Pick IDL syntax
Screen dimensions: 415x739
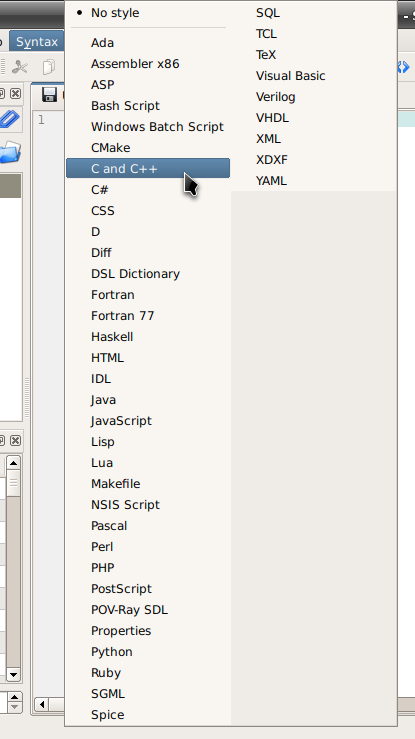[148, 379]
